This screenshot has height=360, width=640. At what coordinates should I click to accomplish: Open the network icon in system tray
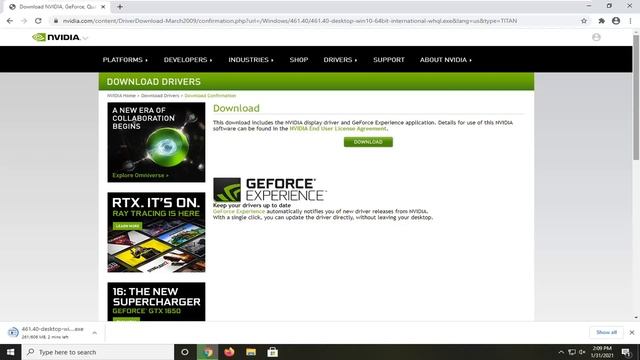(572, 352)
